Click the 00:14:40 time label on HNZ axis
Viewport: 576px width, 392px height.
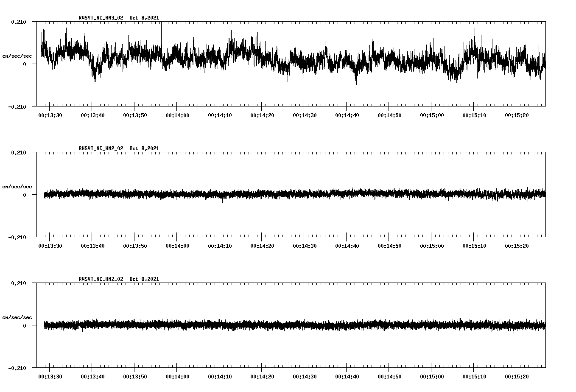(347, 377)
